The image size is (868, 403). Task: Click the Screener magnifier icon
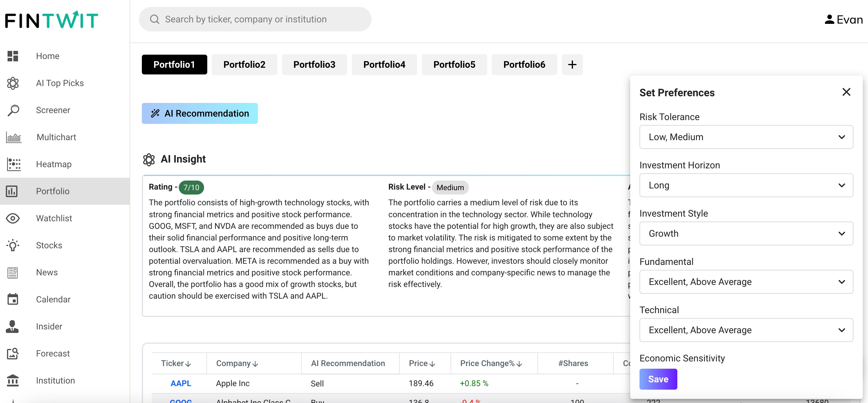[13, 110]
